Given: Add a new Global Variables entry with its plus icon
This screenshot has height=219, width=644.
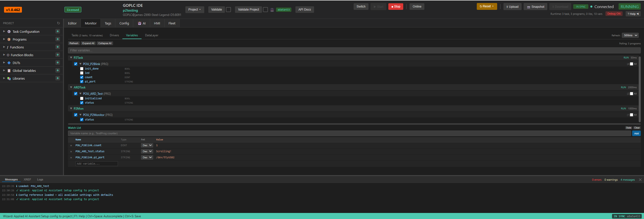Looking at the screenshot, I should pyautogui.click(x=58, y=71).
